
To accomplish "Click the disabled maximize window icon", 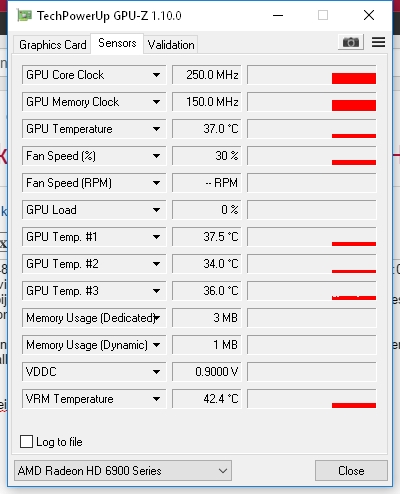I will coord(323,15).
